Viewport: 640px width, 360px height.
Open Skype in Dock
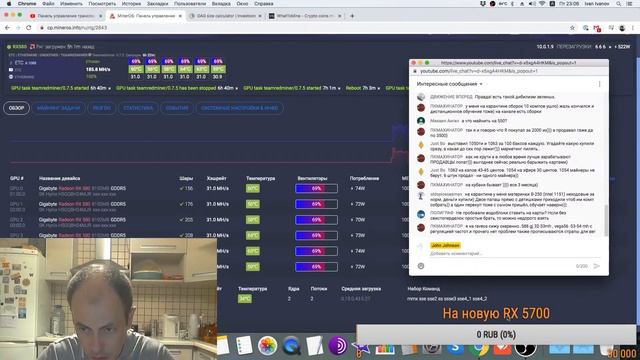tap(455, 349)
